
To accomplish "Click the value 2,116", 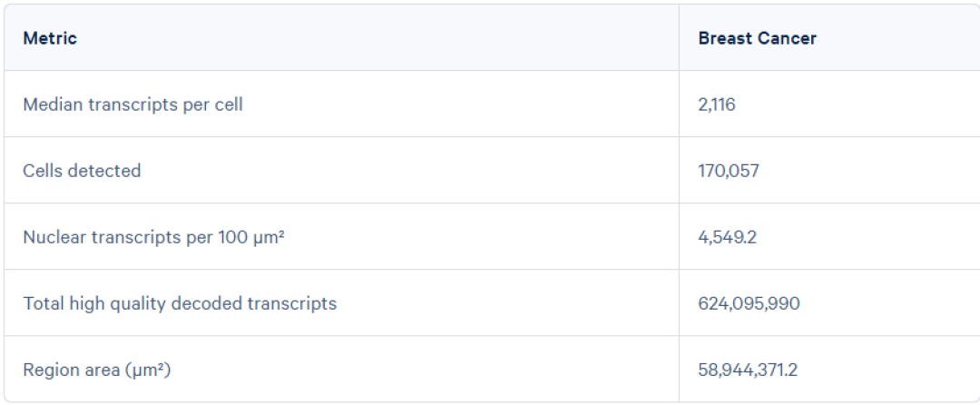I will coord(717,104).
